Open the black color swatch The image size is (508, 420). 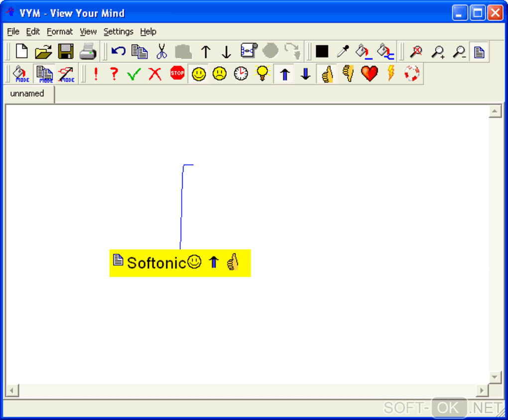(x=322, y=51)
